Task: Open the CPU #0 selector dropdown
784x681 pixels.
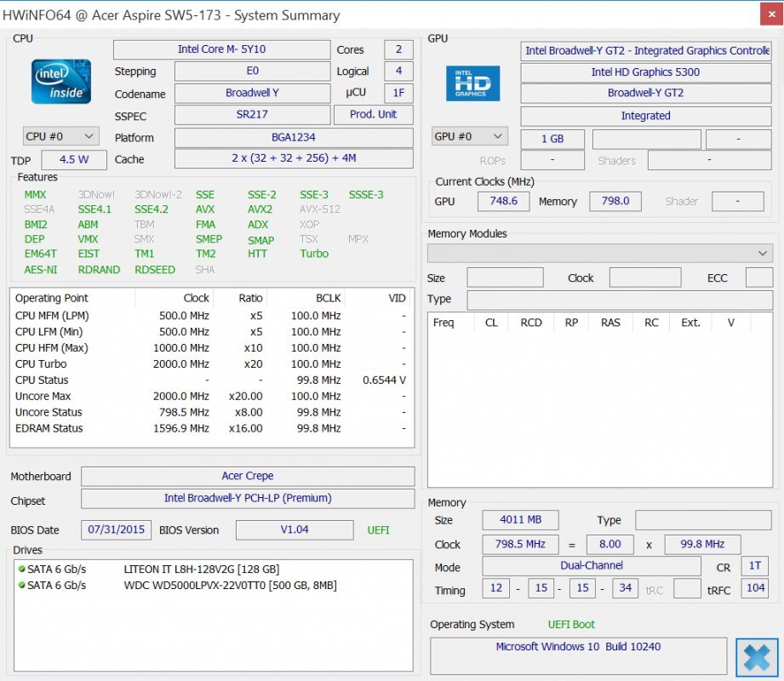Action: click(60, 135)
